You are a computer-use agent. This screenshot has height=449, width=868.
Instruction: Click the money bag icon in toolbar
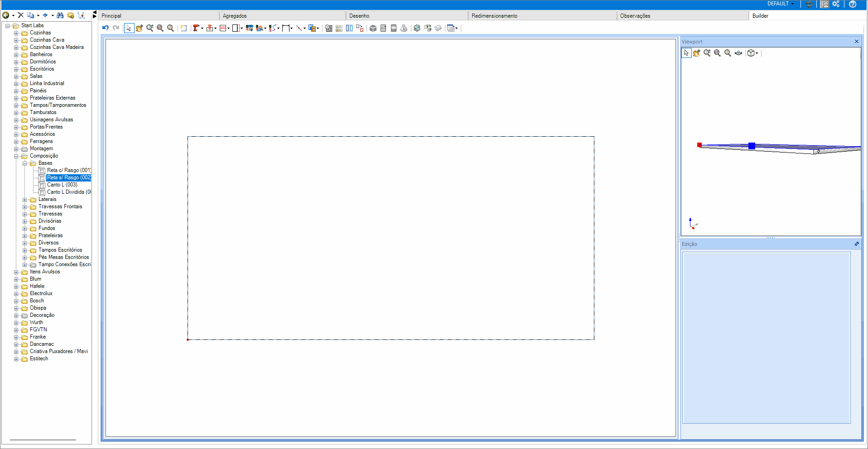pos(404,28)
